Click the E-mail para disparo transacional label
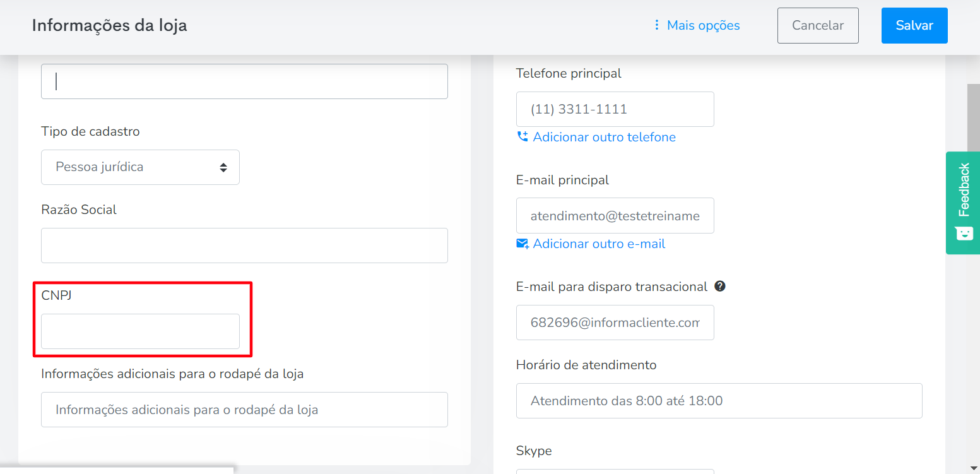This screenshot has width=980, height=474. click(x=611, y=287)
